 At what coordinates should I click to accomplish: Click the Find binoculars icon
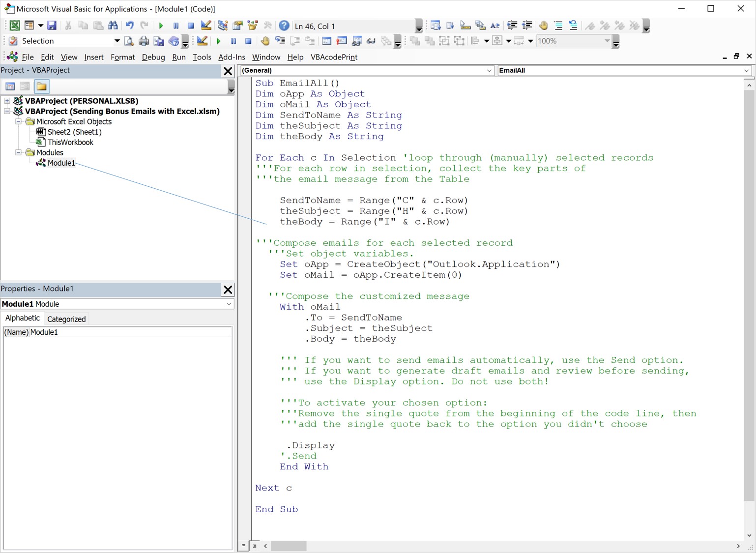pyautogui.click(x=113, y=26)
